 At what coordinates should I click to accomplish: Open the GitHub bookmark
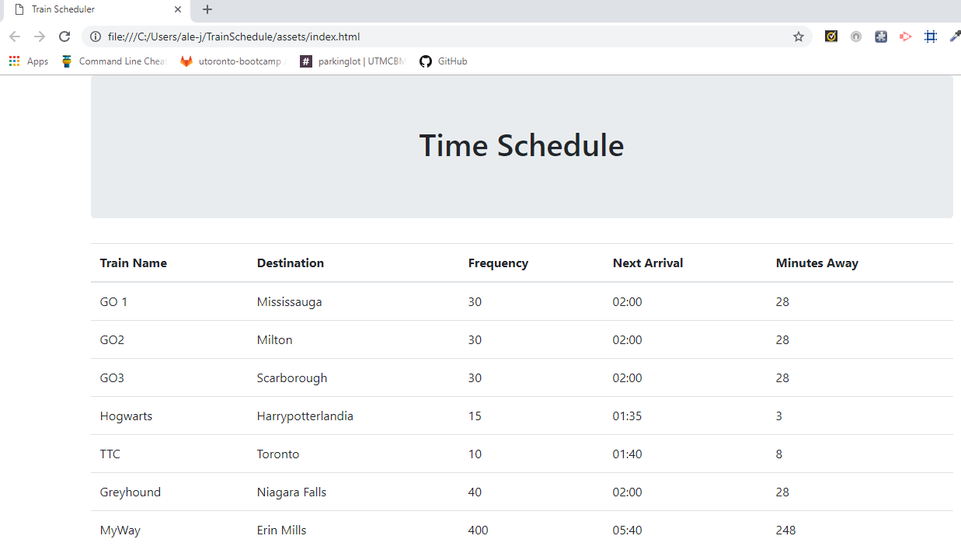point(444,61)
